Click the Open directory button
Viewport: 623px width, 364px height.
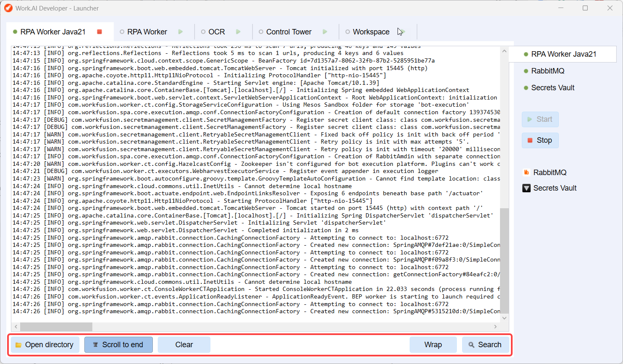(45, 345)
